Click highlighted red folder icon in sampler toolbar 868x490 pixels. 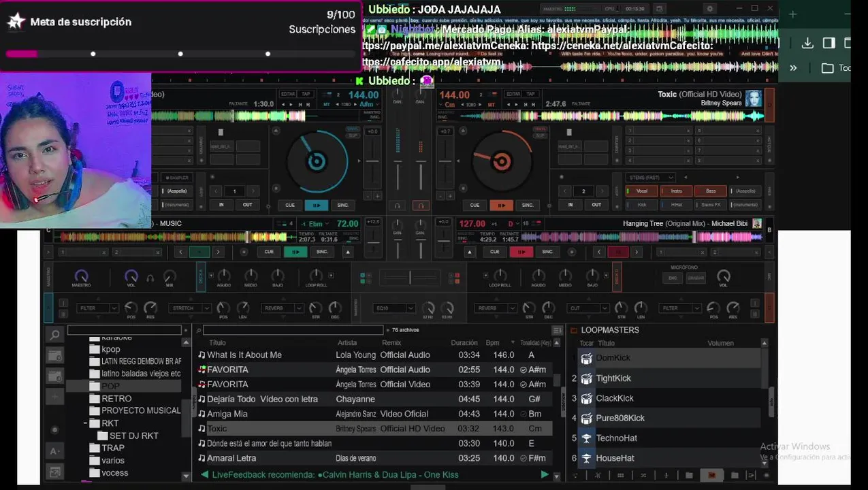tap(711, 475)
